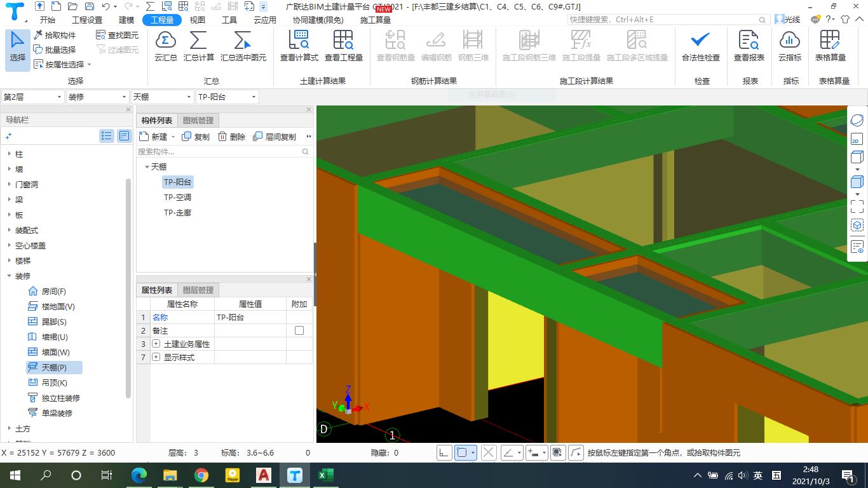Switch to 2D view from right toolbar
The height and width of the screenshot is (488, 868).
856,139
